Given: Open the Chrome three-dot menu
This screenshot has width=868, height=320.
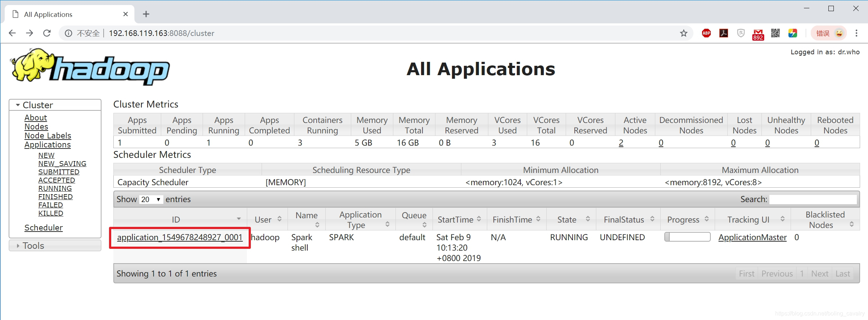Looking at the screenshot, I should tap(856, 33).
